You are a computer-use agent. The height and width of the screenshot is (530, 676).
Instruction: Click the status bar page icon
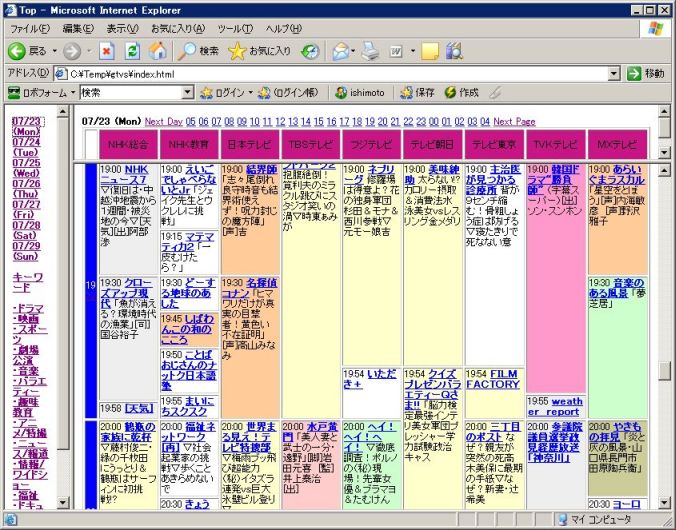pos(10,519)
